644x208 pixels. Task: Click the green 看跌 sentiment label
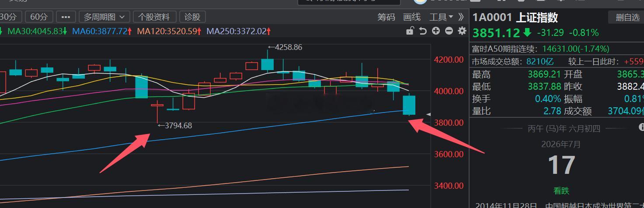(x=561, y=191)
